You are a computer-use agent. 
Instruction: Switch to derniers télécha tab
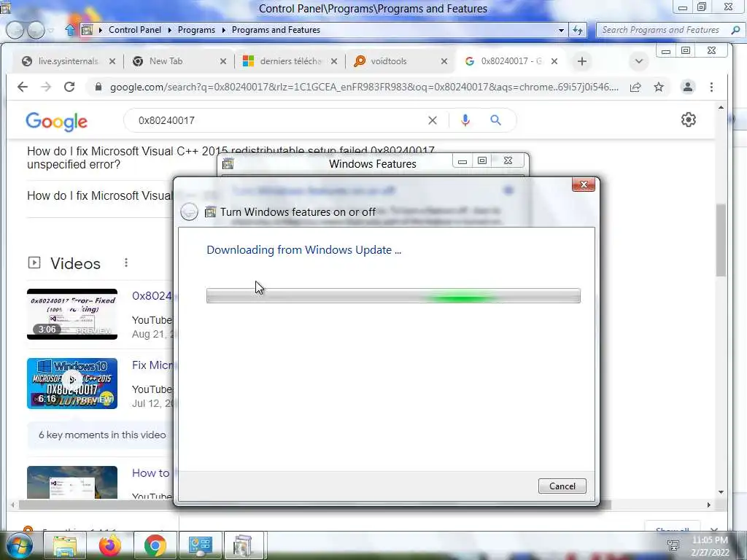pyautogui.click(x=290, y=61)
